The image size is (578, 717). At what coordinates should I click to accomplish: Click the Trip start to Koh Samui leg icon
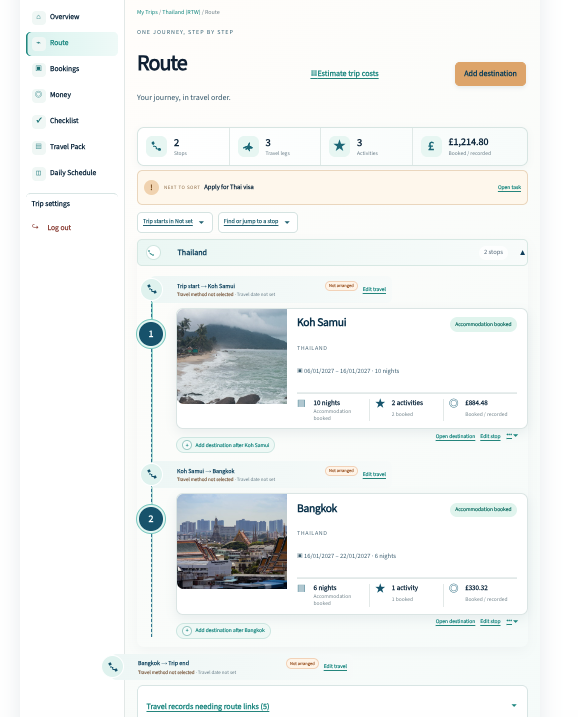tap(152, 289)
